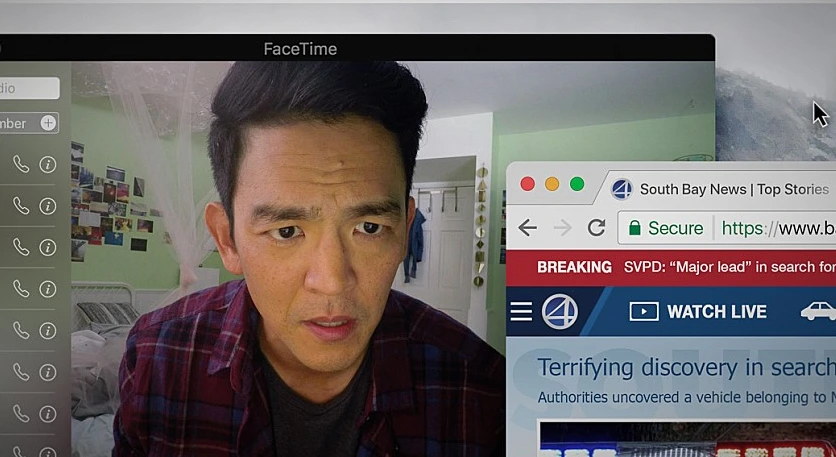Click the https://www URL address bar
This screenshot has height=457, width=836.
coord(778,228)
